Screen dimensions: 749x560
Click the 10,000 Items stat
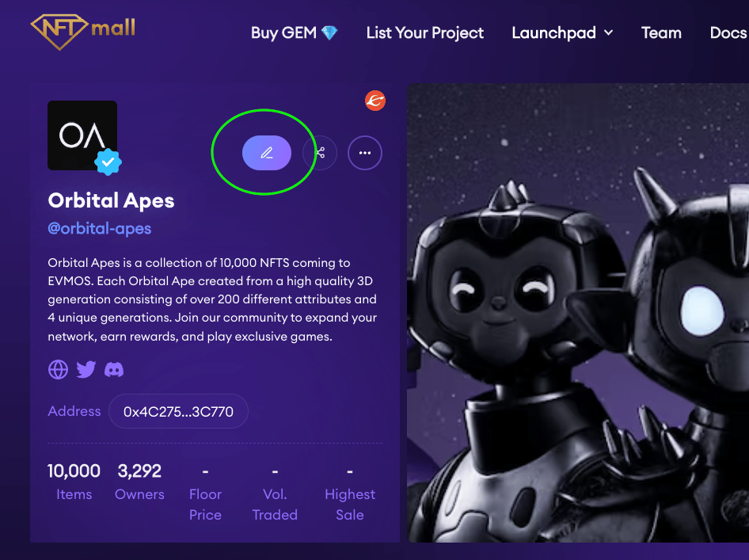click(74, 482)
